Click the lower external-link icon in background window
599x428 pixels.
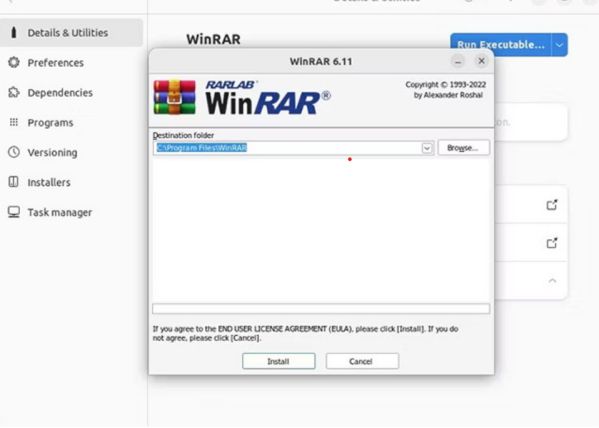coord(552,243)
